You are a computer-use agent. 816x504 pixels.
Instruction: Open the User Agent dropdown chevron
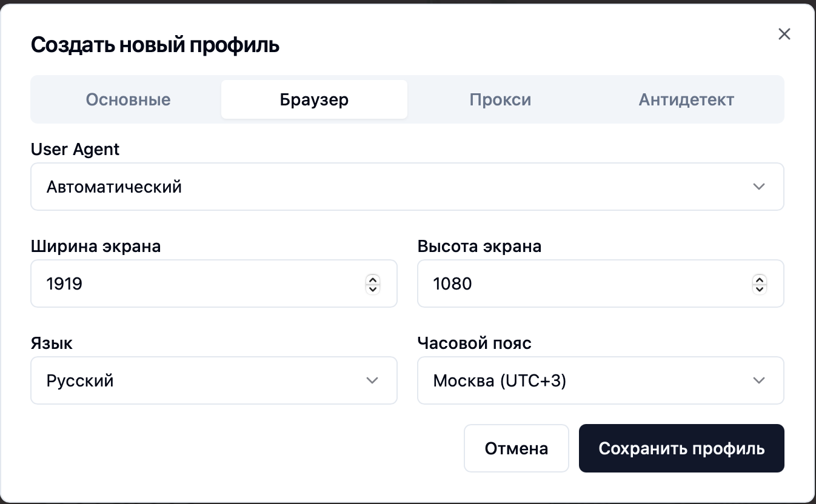pyautogui.click(x=759, y=187)
